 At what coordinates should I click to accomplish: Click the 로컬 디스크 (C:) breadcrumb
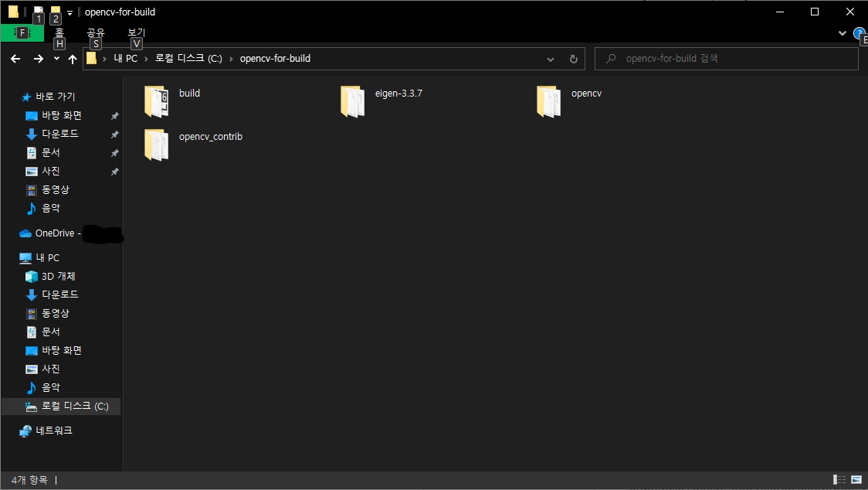click(188, 58)
